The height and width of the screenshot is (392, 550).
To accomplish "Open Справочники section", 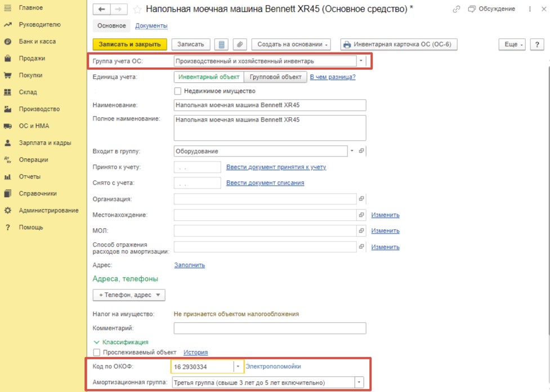I will tap(38, 193).
